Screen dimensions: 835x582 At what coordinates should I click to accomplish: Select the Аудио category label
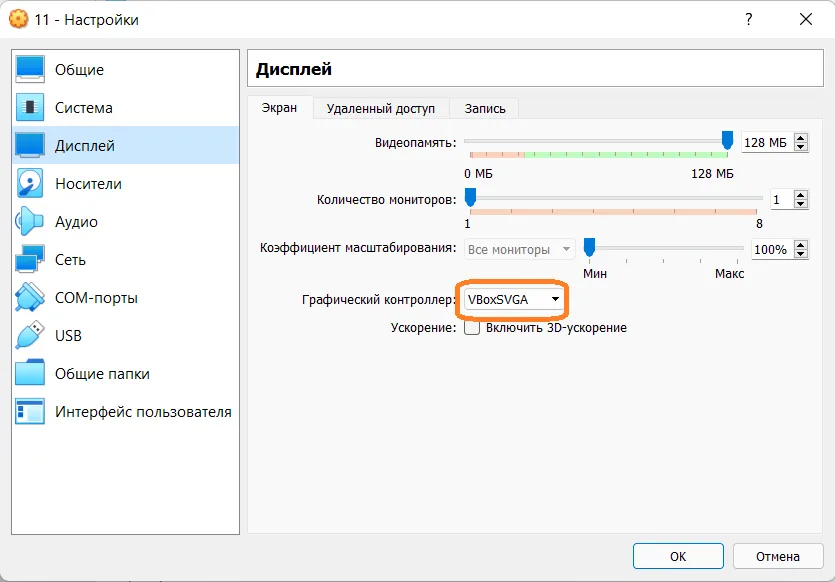[x=76, y=222]
